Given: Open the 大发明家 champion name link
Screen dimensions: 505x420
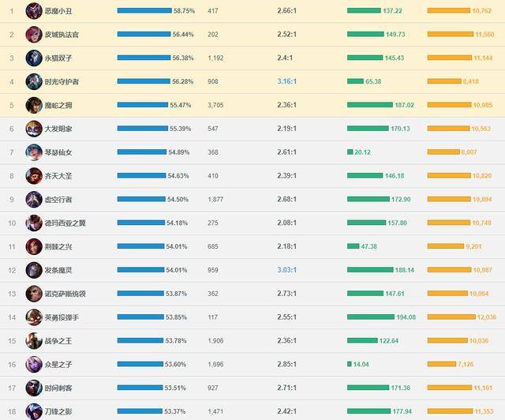Looking at the screenshot, I should point(58,129).
